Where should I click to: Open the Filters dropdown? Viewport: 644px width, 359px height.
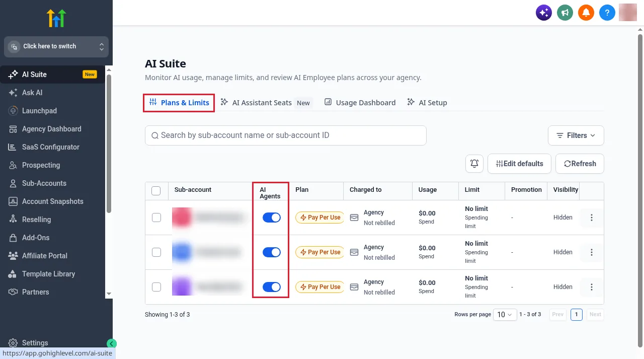(576, 135)
